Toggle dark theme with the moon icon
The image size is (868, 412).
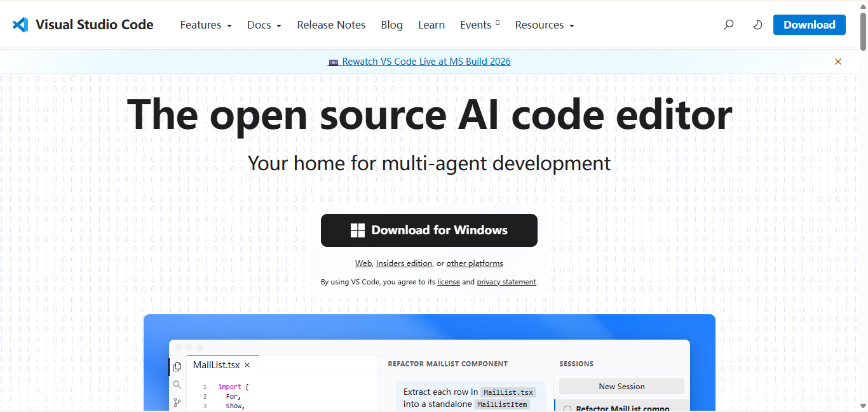(x=757, y=25)
